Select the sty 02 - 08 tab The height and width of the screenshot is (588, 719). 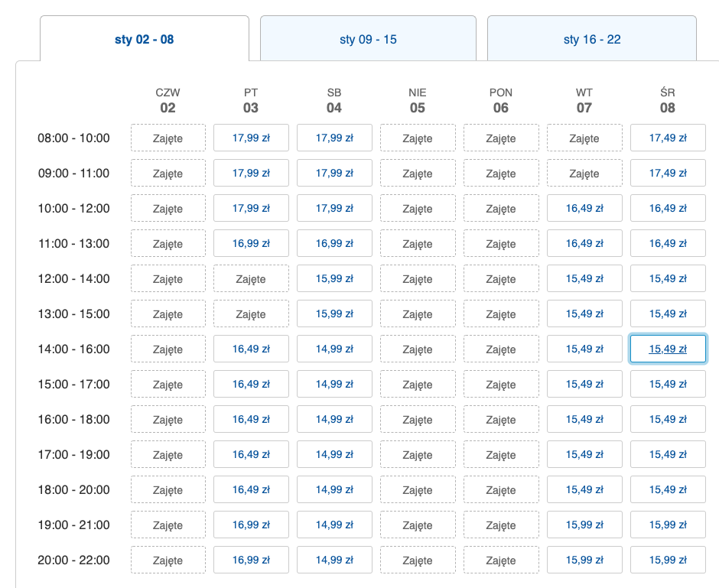[x=145, y=39]
